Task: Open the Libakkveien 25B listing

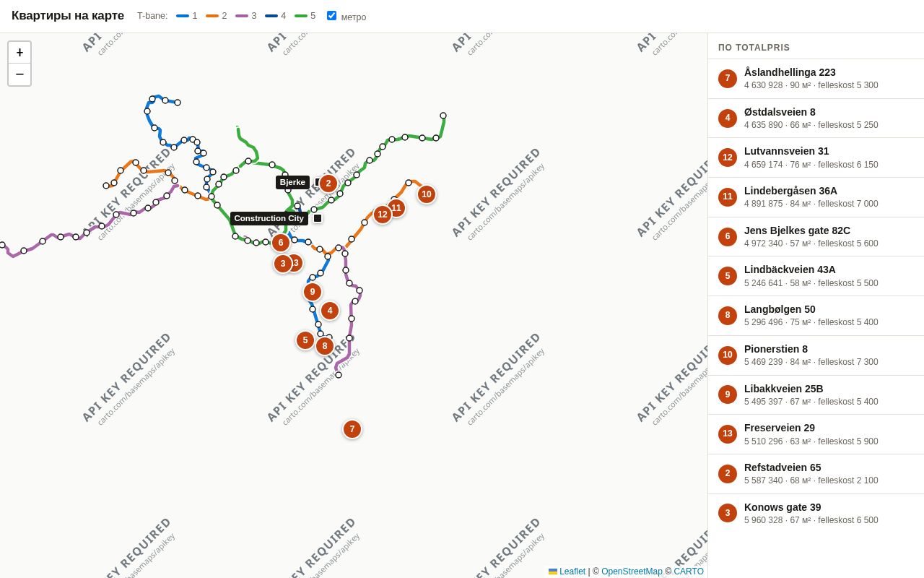Action: (816, 395)
